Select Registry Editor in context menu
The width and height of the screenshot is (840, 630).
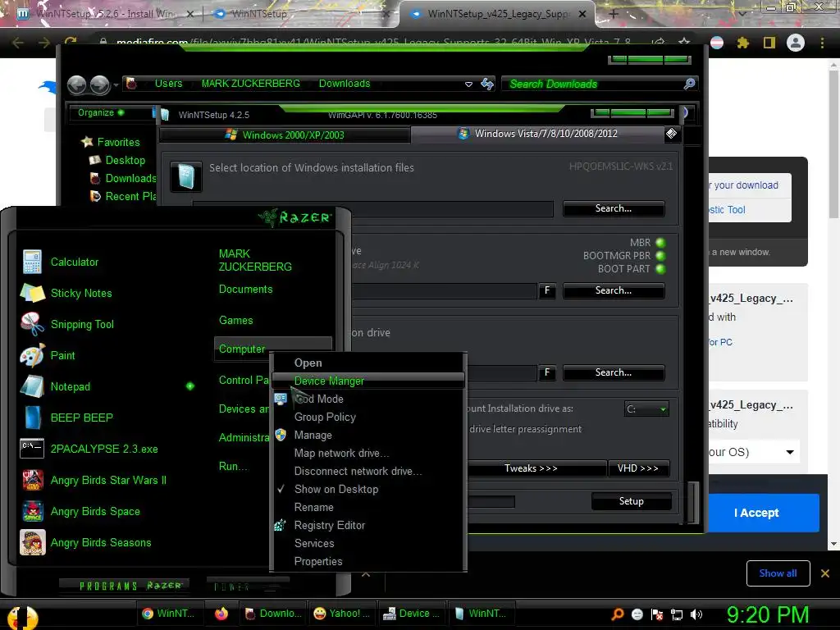[330, 525]
